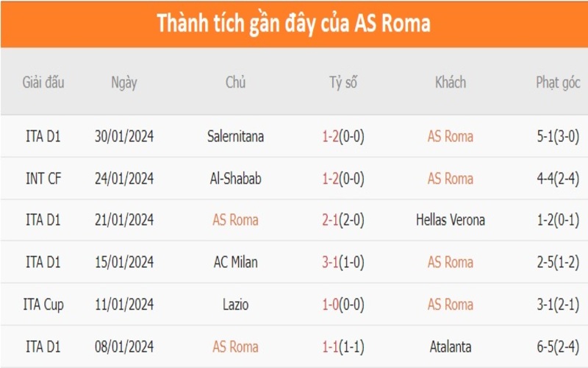588x368 pixels.
Task: Open the 2-1(2-0) score against Hellas Verona
Action: click(343, 220)
